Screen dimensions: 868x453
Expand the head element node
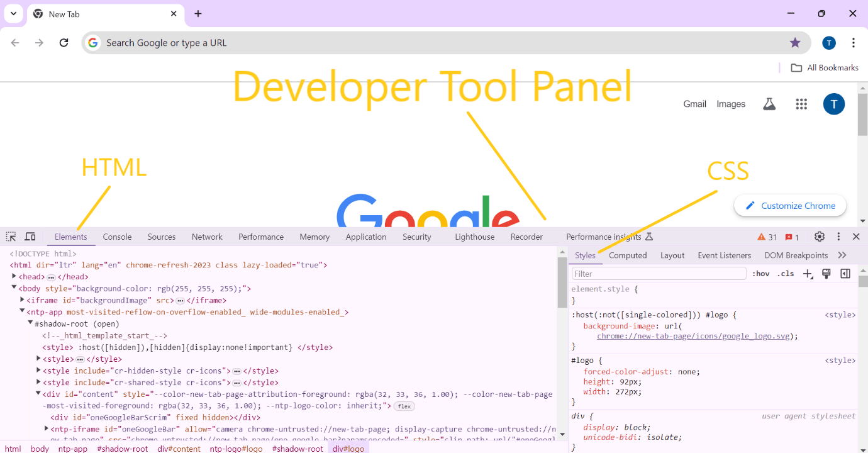(x=14, y=277)
